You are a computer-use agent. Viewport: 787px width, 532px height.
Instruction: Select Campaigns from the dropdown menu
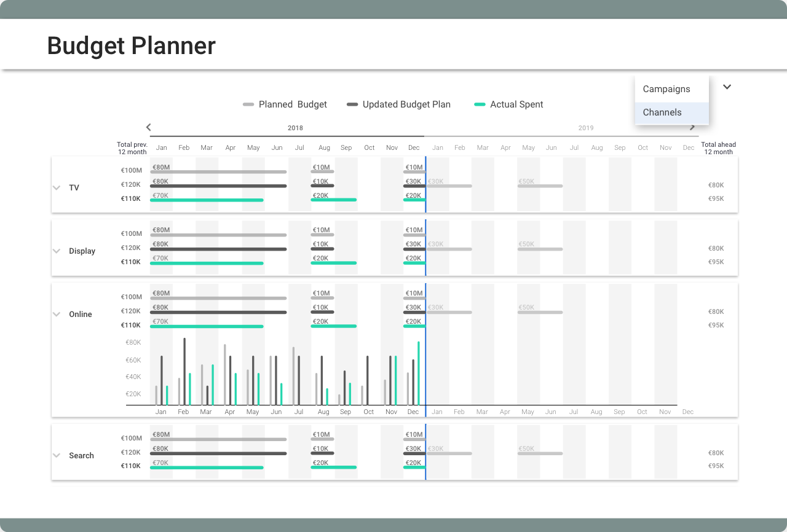click(x=665, y=89)
